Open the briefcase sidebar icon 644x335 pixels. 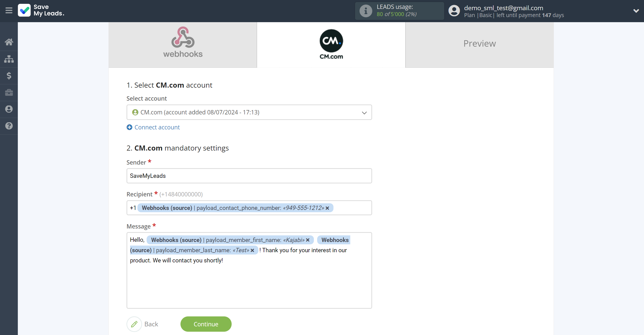(x=9, y=92)
